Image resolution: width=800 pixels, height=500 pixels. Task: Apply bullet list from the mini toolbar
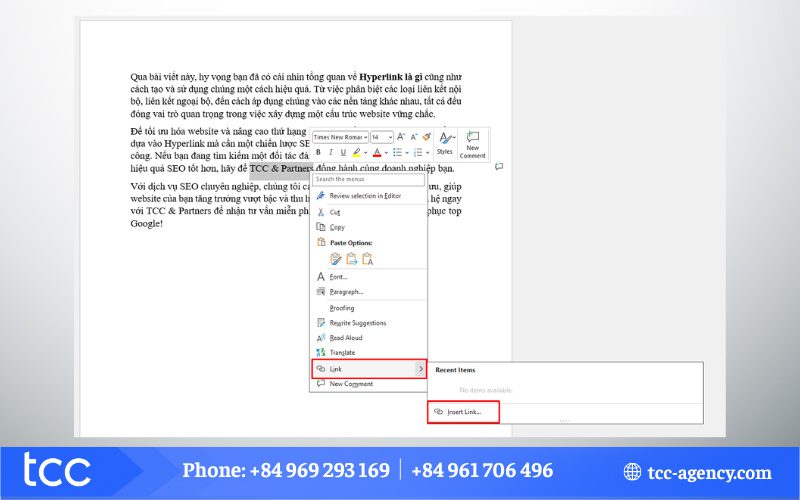[397, 152]
